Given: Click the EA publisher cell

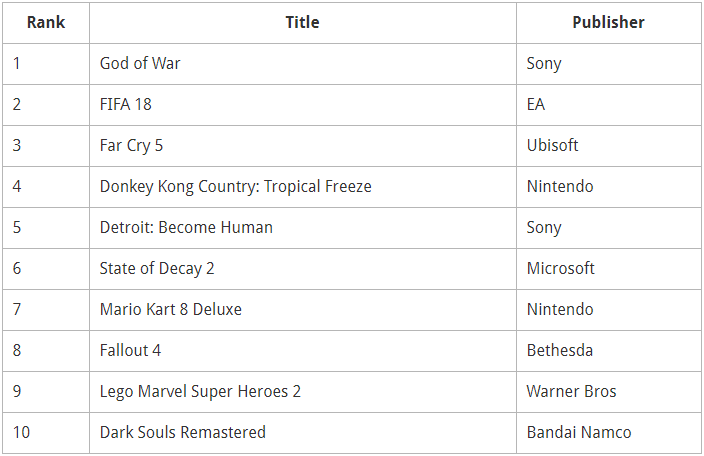Looking at the screenshot, I should click(x=608, y=105).
